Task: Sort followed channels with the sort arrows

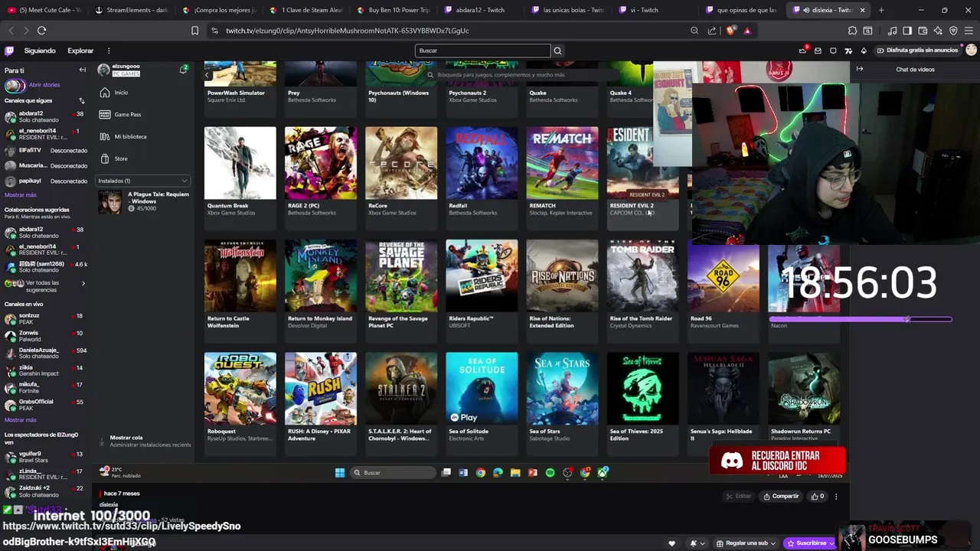Action: [x=82, y=101]
